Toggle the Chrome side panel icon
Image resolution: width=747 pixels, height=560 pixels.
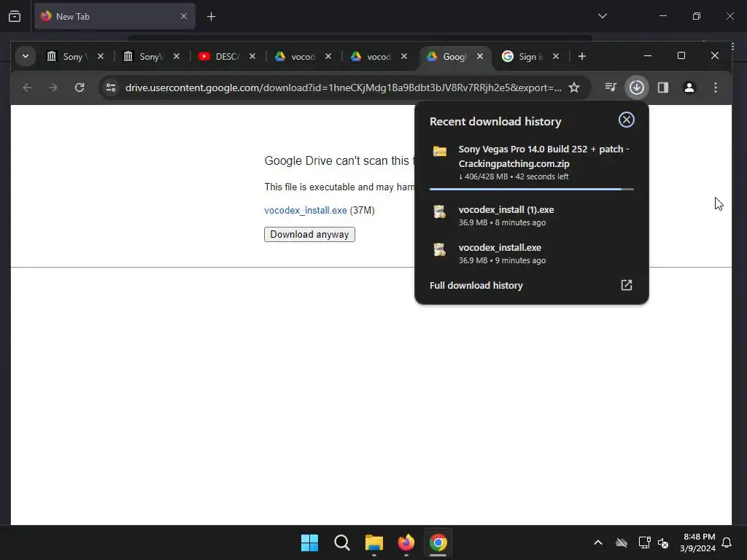pyautogui.click(x=662, y=87)
